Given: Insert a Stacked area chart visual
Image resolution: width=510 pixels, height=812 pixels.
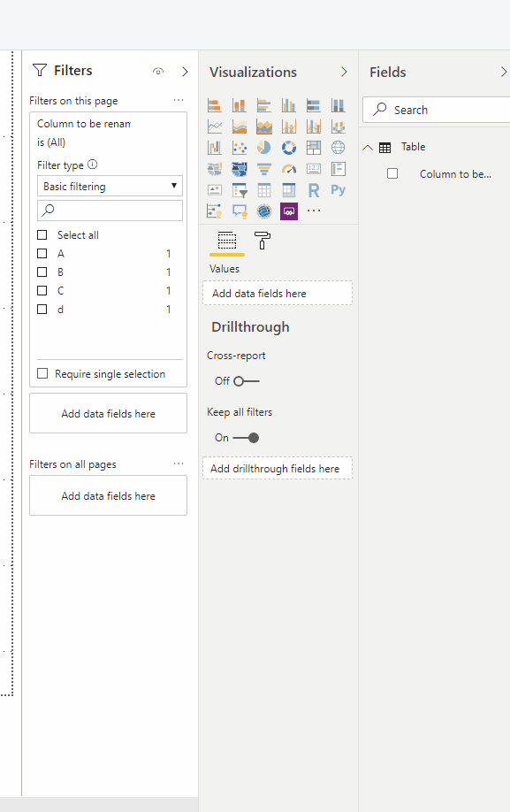Looking at the screenshot, I should 264,126.
